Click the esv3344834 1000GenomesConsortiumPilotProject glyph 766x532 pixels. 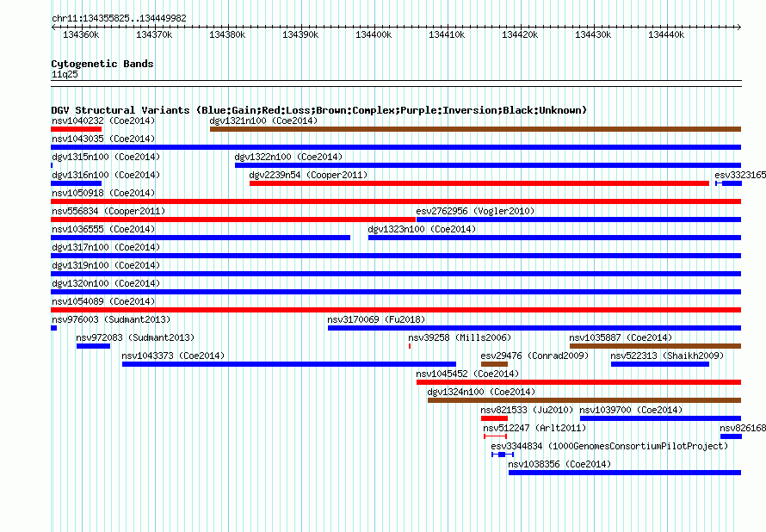503,455
